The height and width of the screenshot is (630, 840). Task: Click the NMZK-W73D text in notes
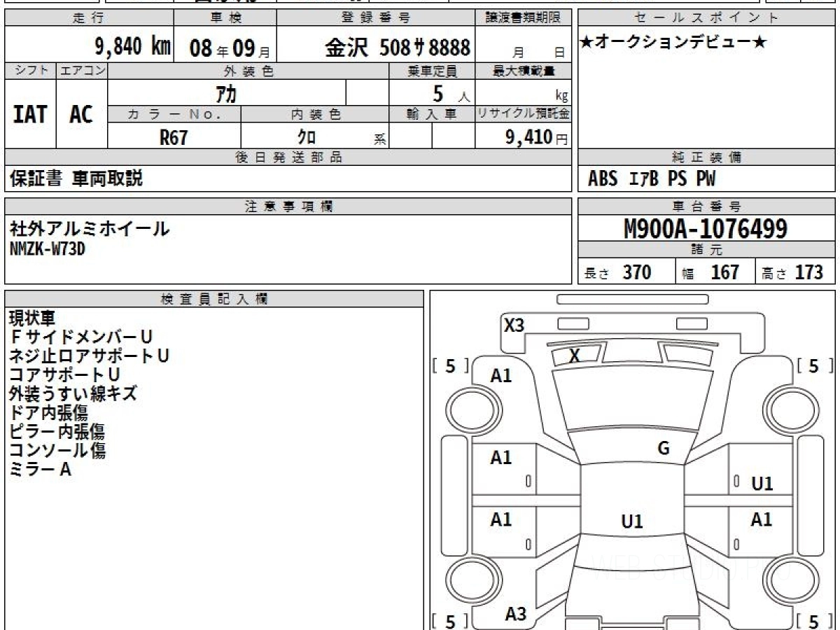click(x=48, y=248)
